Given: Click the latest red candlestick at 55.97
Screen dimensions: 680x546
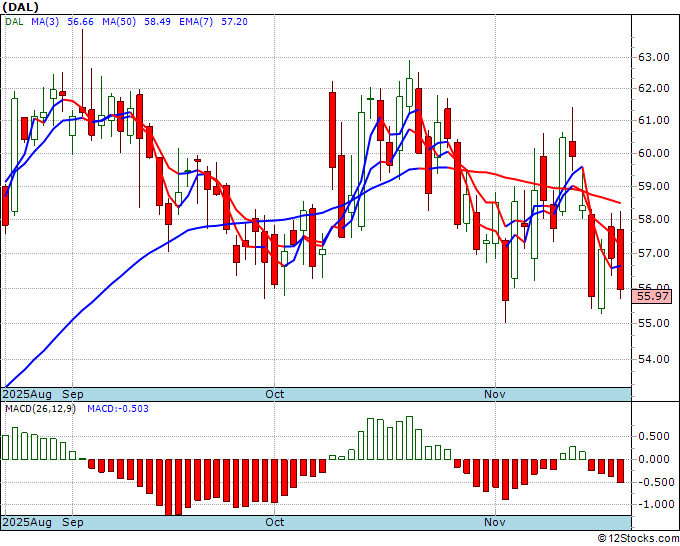Looking at the screenshot, I should click(621, 259).
